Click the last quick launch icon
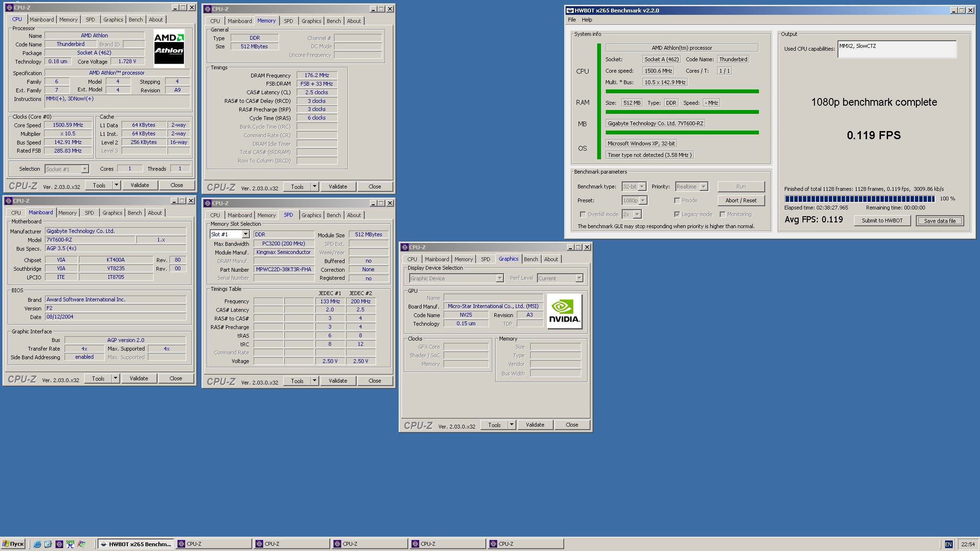 click(x=81, y=544)
